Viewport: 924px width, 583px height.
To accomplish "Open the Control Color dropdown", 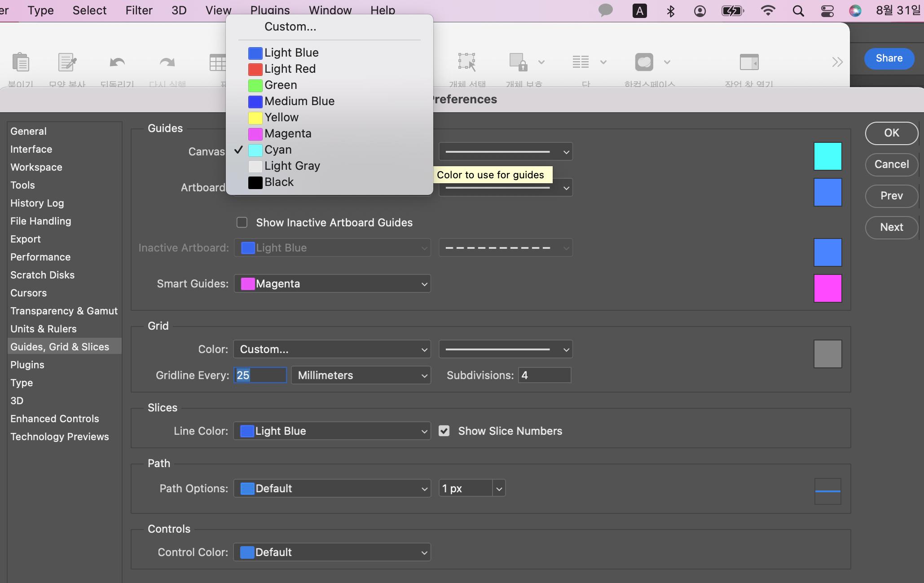I will (332, 552).
